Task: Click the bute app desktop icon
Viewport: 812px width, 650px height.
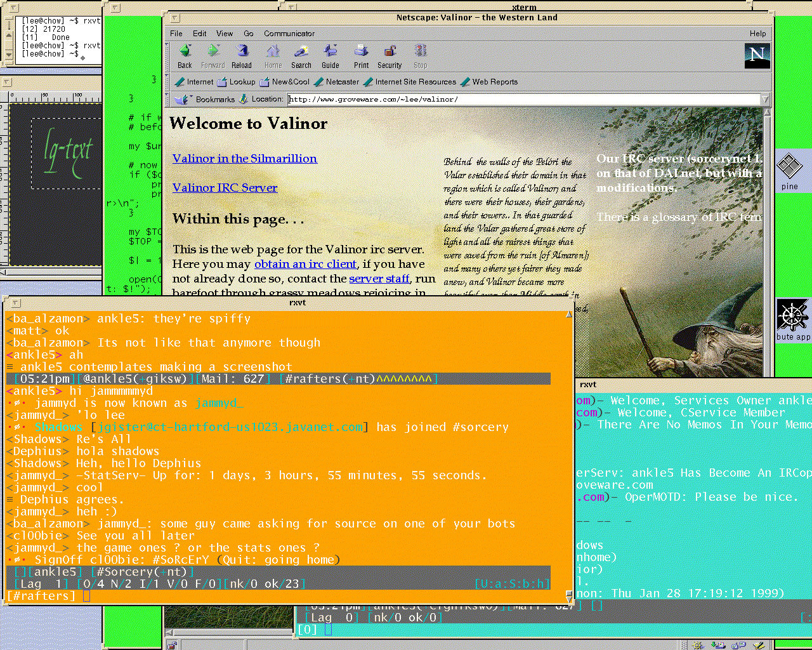Action: click(793, 321)
